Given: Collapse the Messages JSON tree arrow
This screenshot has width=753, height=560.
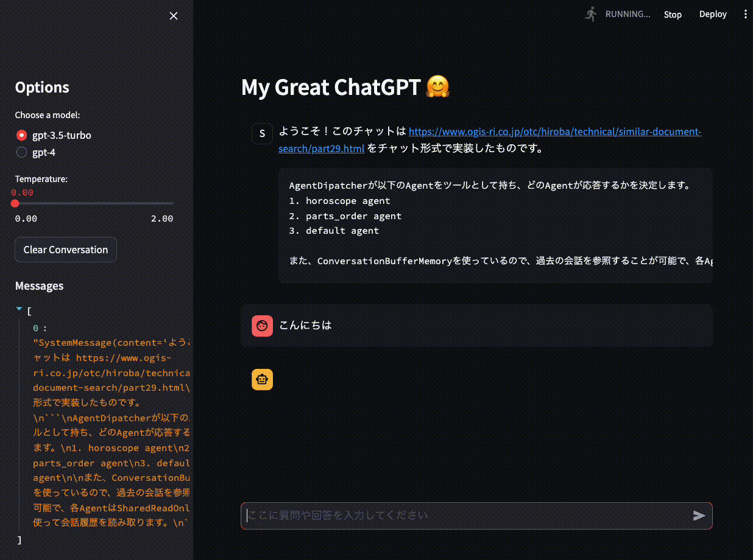Looking at the screenshot, I should point(19,309).
